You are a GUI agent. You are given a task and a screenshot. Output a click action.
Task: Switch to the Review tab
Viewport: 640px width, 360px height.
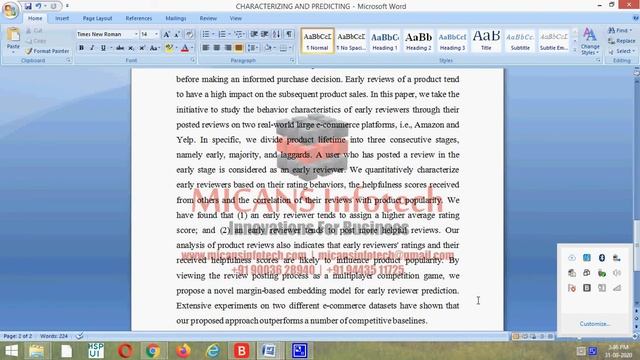[208, 18]
